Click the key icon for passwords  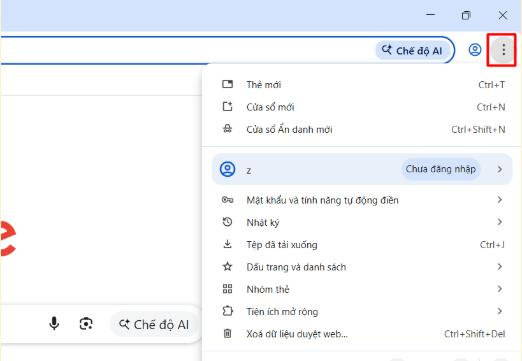click(227, 200)
